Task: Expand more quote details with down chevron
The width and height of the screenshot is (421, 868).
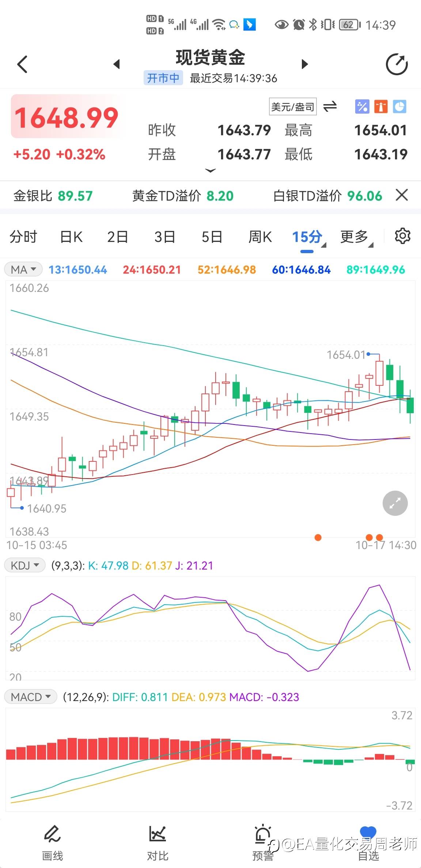Action: tap(210, 170)
